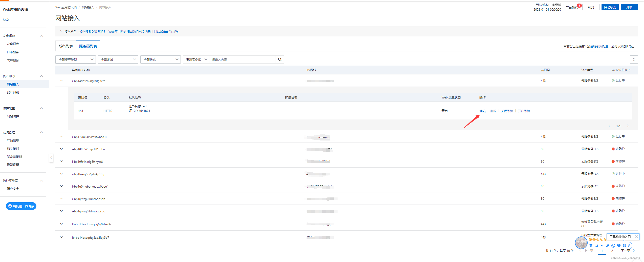The height and width of the screenshot is (262, 644).
Task: Open the 资源实例ID search-type dropdown
Action: pyautogui.click(x=196, y=59)
